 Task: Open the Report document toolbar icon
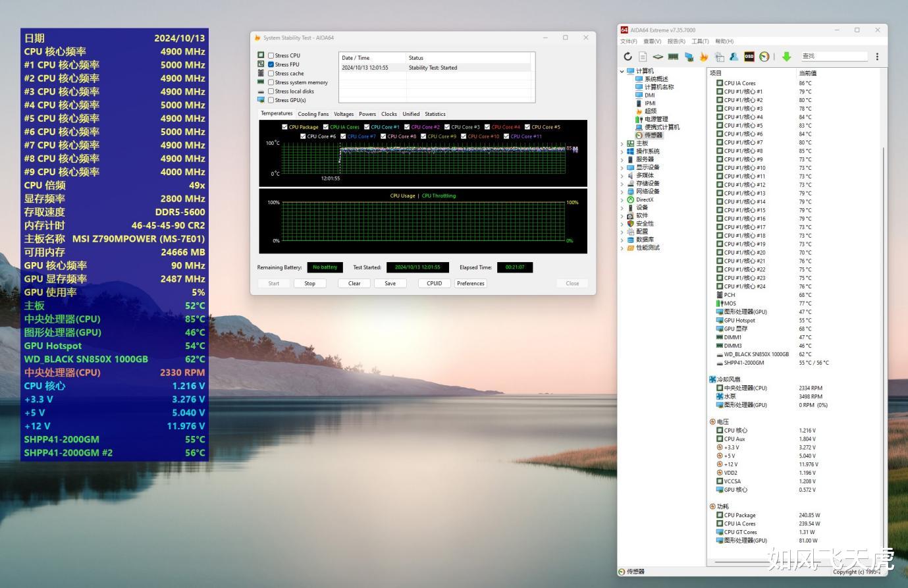pos(643,57)
